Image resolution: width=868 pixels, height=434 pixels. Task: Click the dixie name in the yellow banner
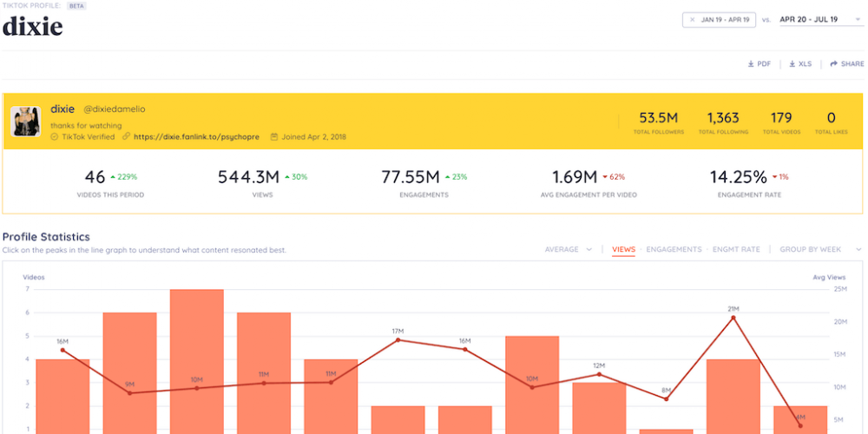pyautogui.click(x=62, y=109)
